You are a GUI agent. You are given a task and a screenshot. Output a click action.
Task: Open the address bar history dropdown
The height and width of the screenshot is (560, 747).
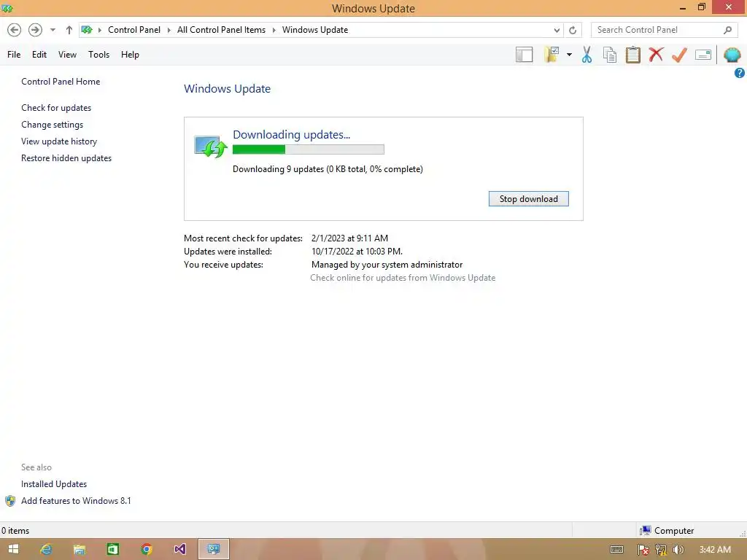coord(557,31)
